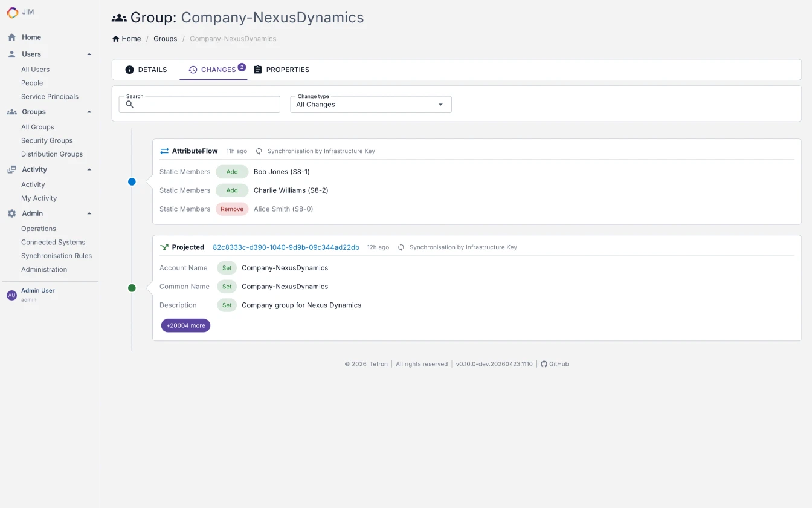Image resolution: width=812 pixels, height=508 pixels.
Task: Click the clock icon on the CHANGES tab
Action: click(x=193, y=69)
